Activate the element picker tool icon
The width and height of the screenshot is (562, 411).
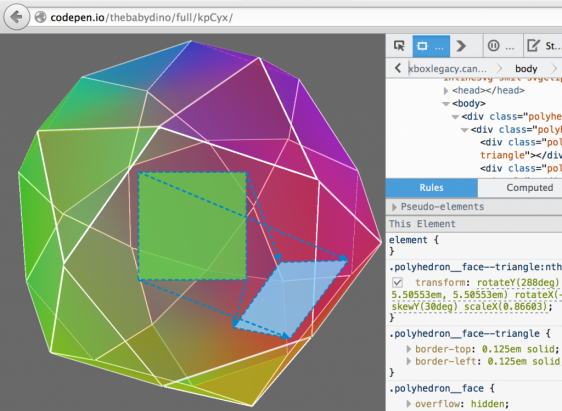coord(399,46)
